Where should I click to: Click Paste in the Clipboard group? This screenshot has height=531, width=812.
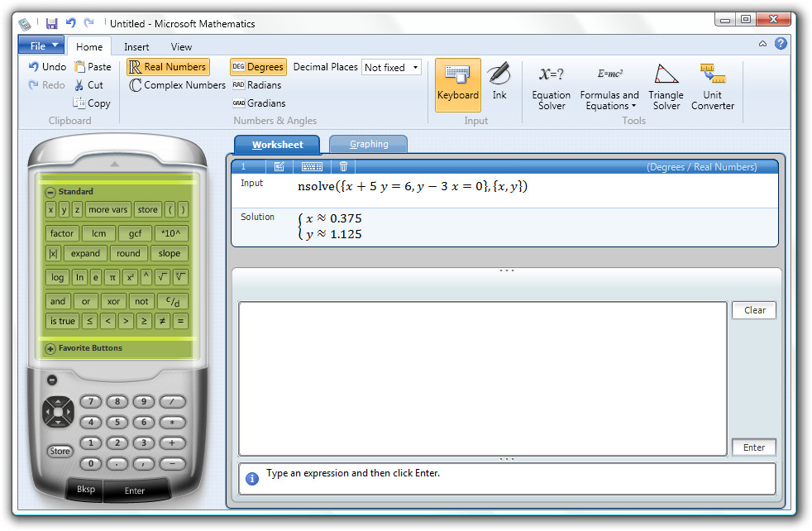tap(93, 67)
